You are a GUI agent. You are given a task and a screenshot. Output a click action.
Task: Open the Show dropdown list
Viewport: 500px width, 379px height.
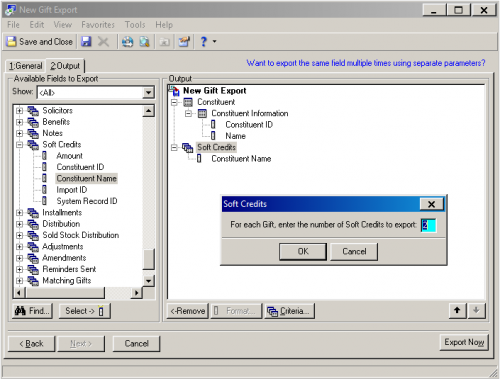pyautogui.click(x=148, y=92)
